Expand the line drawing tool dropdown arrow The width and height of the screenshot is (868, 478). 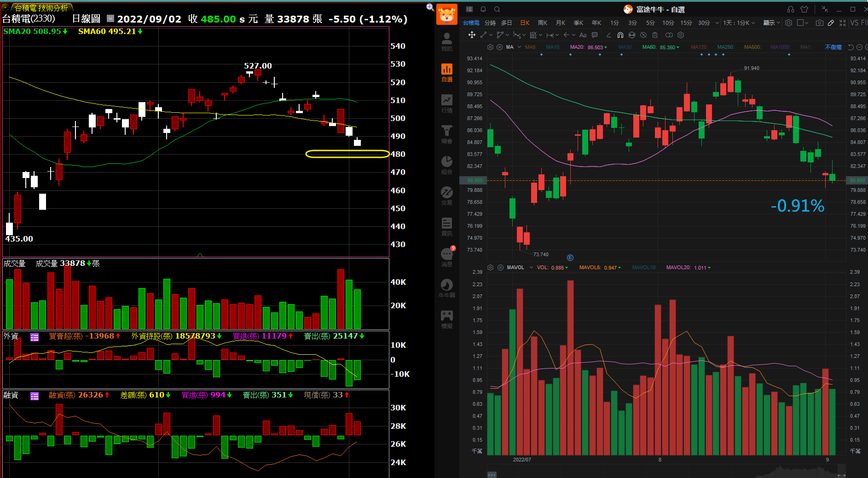pos(491,35)
